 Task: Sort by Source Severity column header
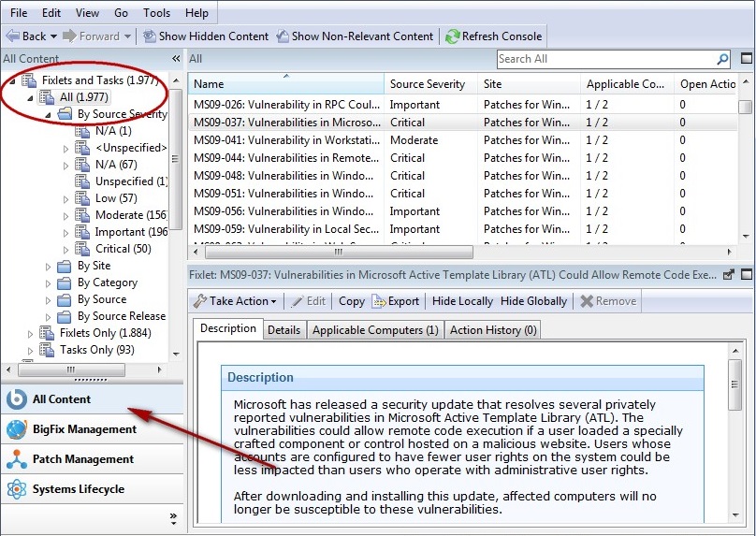pyautogui.click(x=431, y=84)
